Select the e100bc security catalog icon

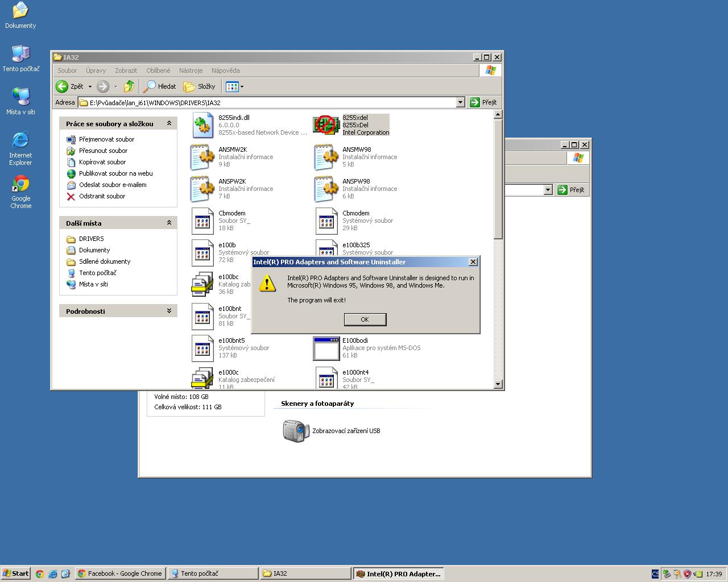[202, 284]
